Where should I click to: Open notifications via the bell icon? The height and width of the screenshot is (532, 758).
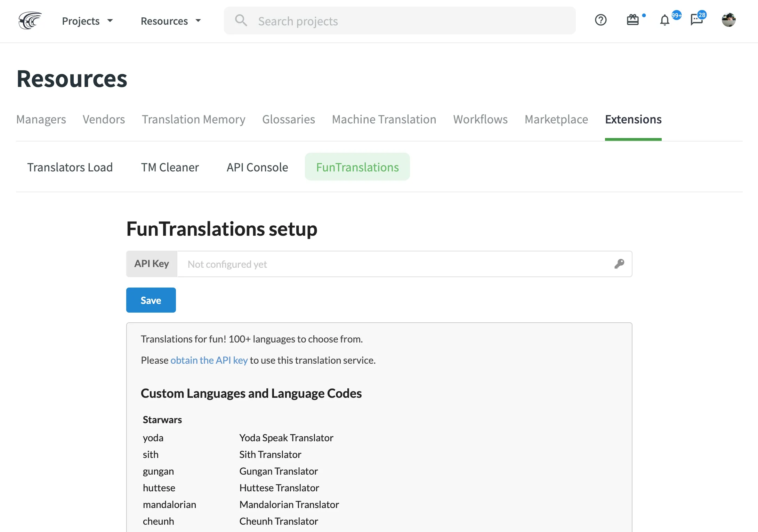(664, 20)
